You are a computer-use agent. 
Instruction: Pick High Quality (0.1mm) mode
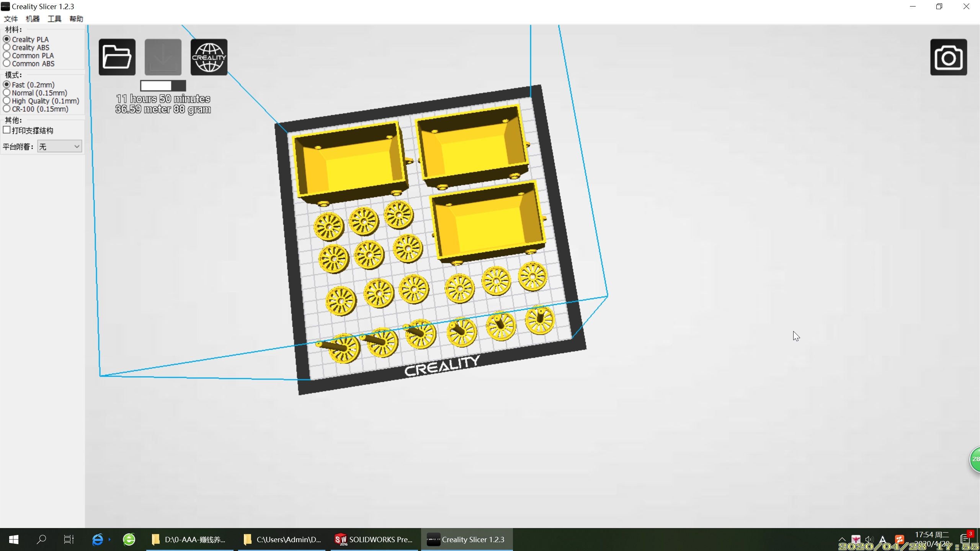pos(41,101)
